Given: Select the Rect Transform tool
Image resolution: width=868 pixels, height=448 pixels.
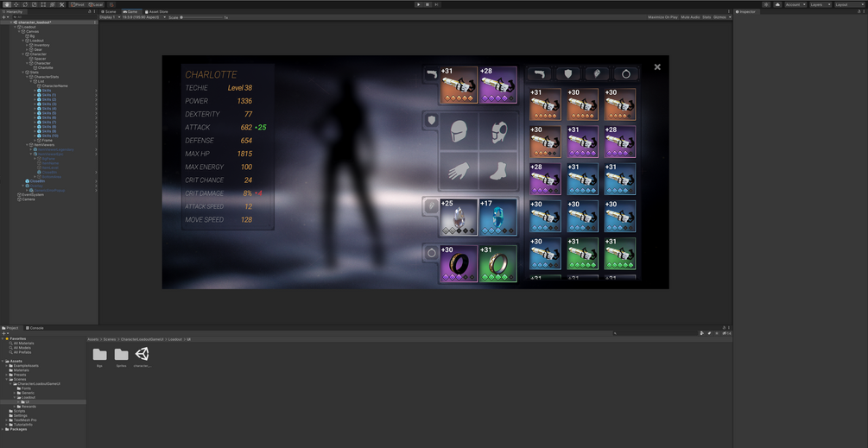Looking at the screenshot, I should [x=43, y=4].
